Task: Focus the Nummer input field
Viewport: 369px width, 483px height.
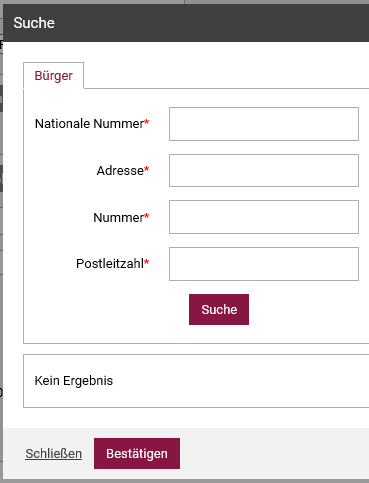Action: (264, 217)
